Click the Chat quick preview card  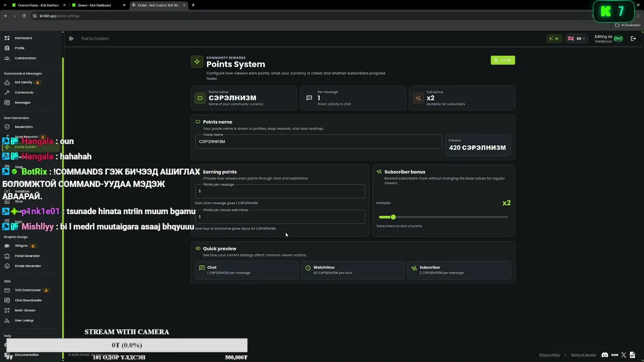click(247, 270)
